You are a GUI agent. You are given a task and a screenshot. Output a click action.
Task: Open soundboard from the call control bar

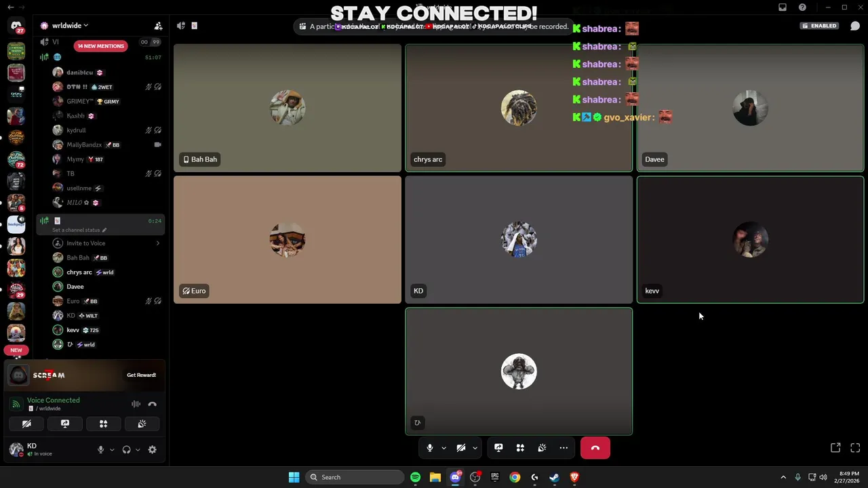tap(542, 448)
